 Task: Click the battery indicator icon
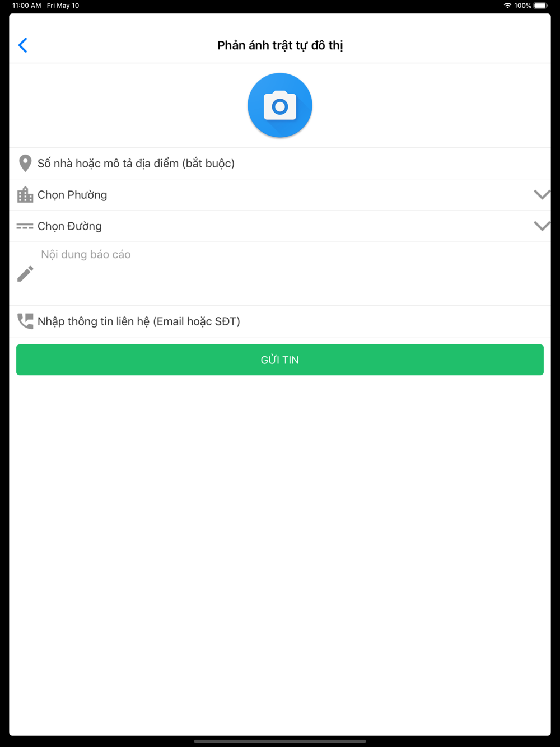pos(540,6)
